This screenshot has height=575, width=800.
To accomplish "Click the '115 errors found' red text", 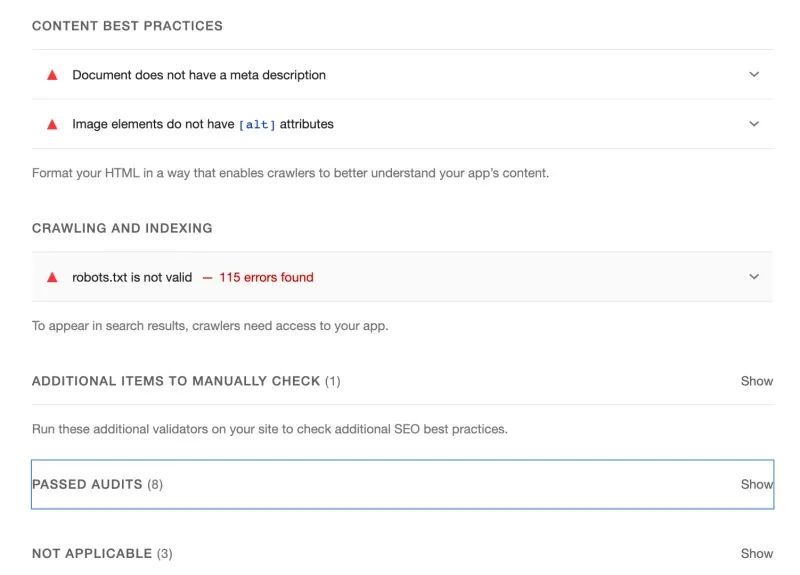I will coord(266,278).
